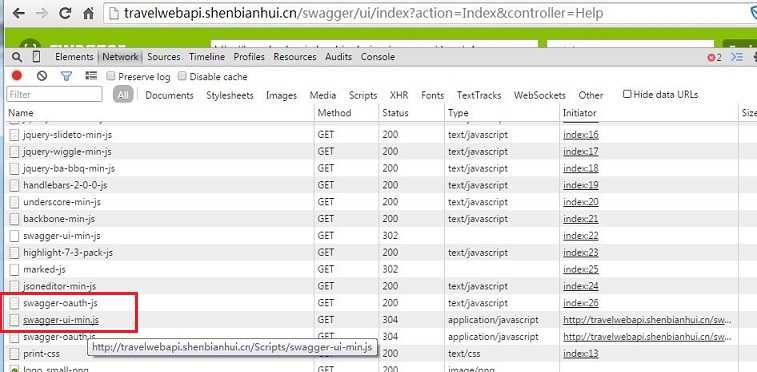
Task: Toggle device mode phone icon
Action: coord(36,57)
